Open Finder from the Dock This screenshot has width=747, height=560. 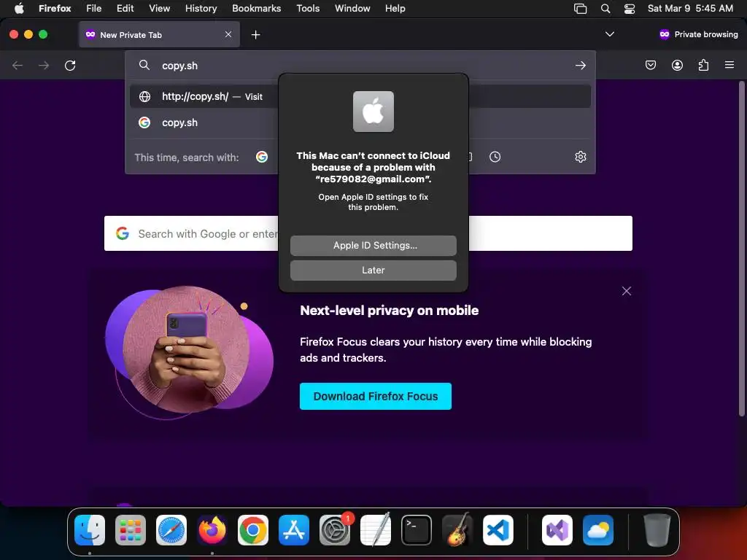click(90, 529)
